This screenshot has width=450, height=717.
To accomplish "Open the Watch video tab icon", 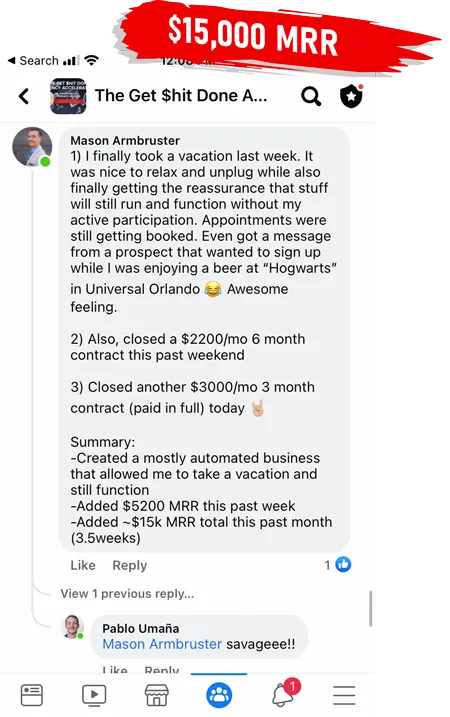I will (94, 695).
